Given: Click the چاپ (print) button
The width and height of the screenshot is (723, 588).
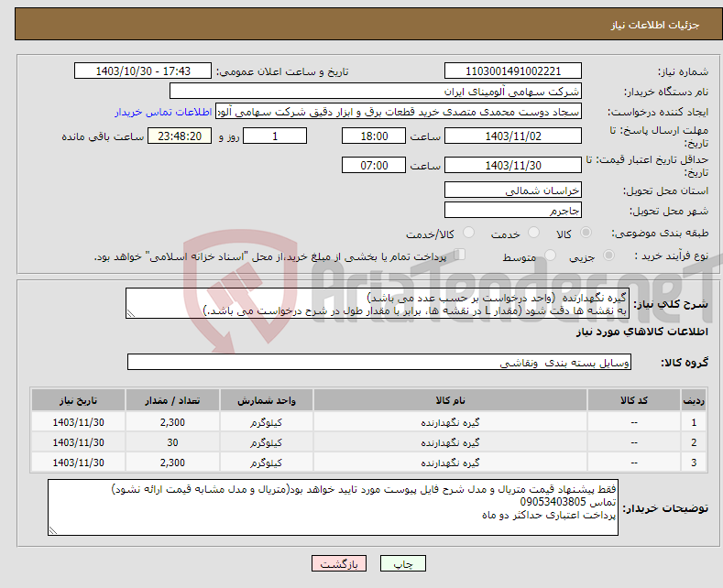Looking at the screenshot, I should (402, 563).
